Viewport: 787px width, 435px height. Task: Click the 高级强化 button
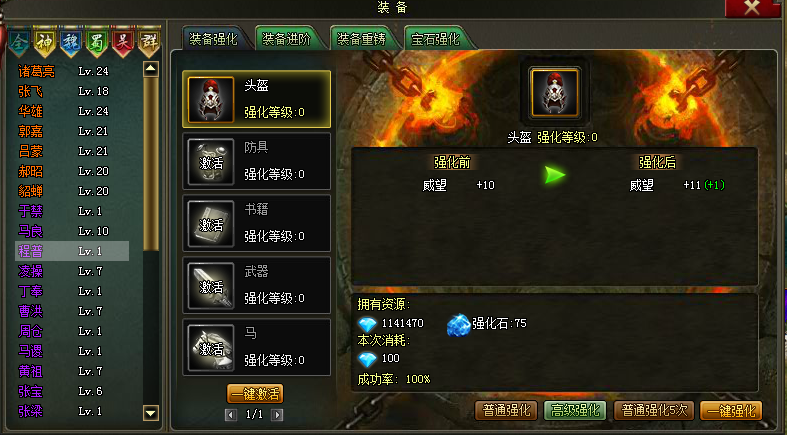click(x=575, y=410)
